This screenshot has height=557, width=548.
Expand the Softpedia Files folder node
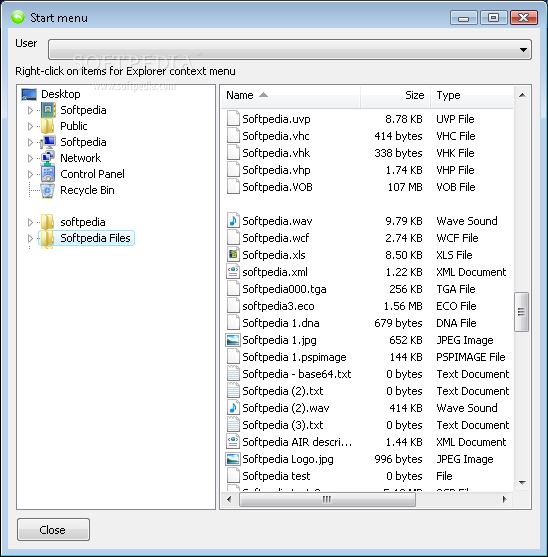tap(31, 238)
